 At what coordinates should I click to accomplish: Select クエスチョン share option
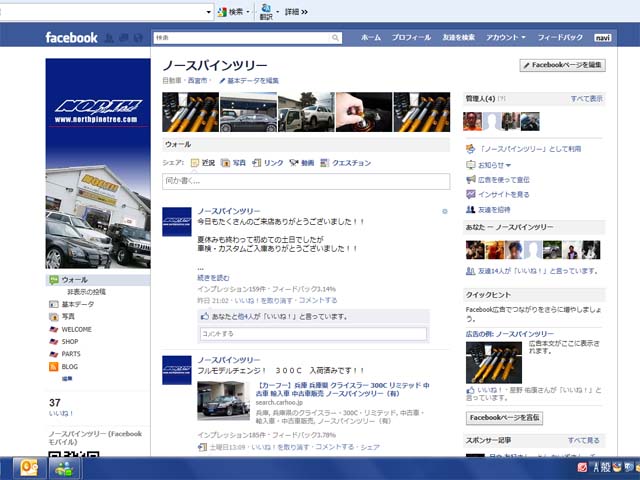346,163
